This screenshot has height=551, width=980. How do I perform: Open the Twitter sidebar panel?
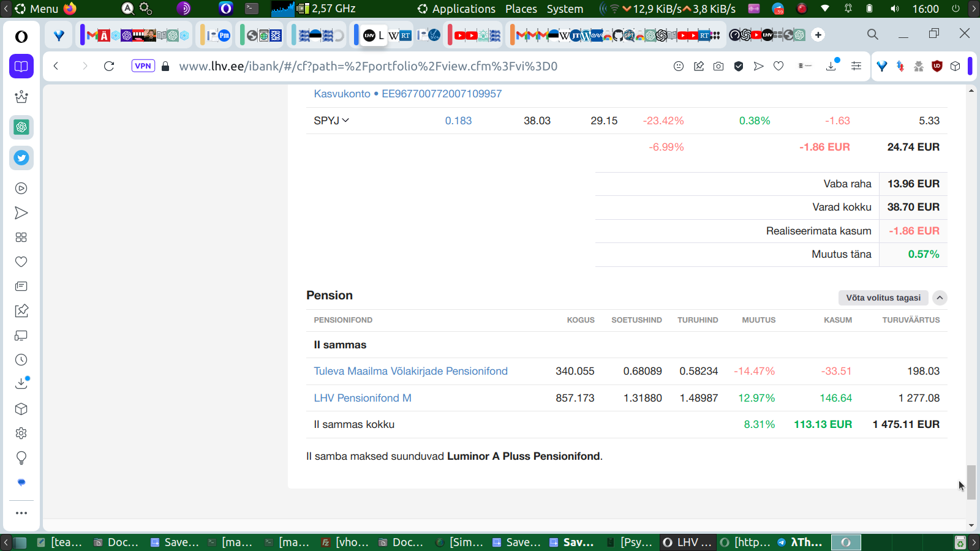click(21, 158)
